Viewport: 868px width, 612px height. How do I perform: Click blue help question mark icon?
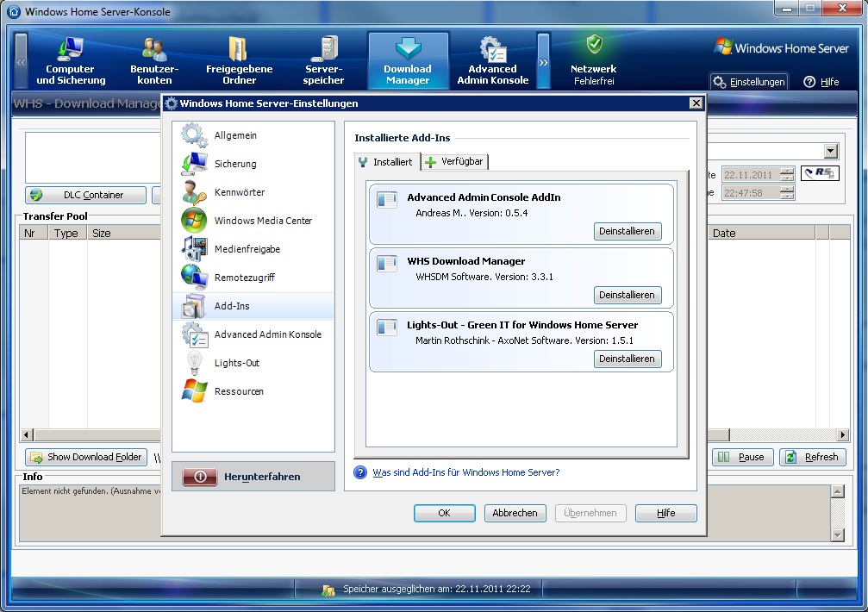point(360,472)
